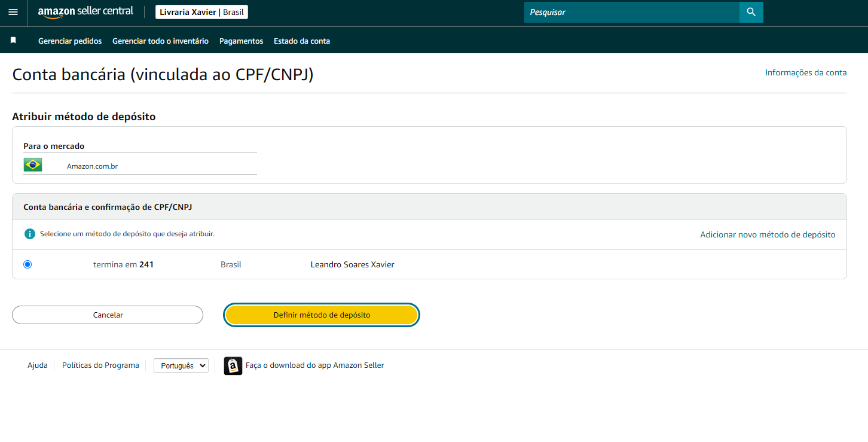Open Políticas do Programa link
This screenshot has height=442, width=868.
point(100,365)
